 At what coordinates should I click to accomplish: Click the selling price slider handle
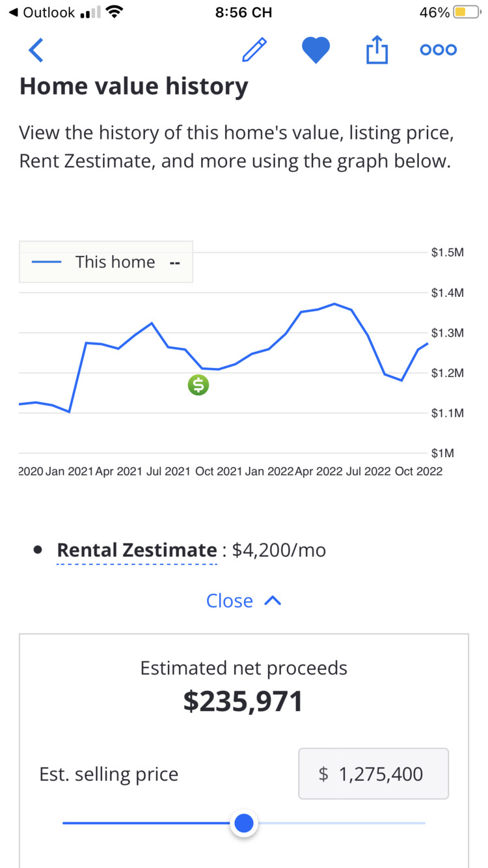tap(244, 824)
